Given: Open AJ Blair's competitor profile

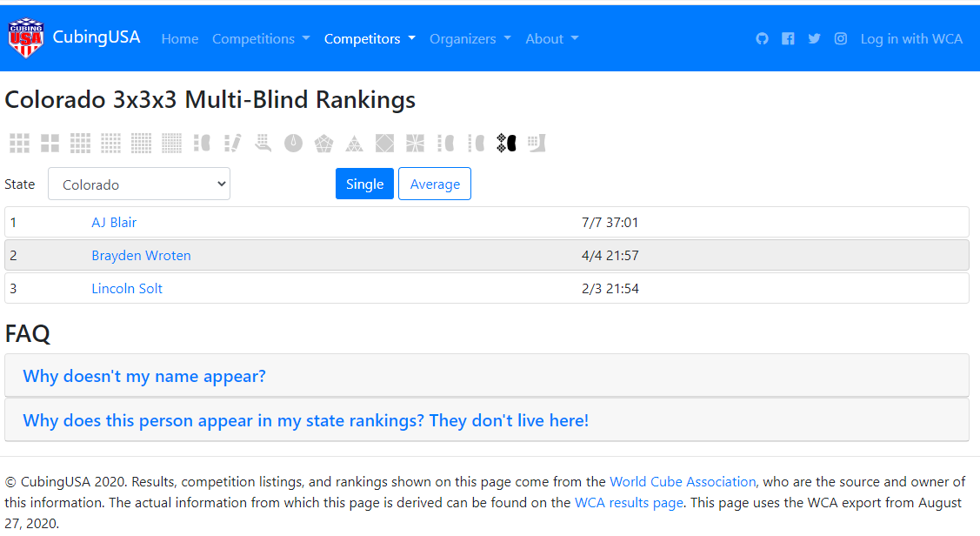Looking at the screenshot, I should pos(114,222).
